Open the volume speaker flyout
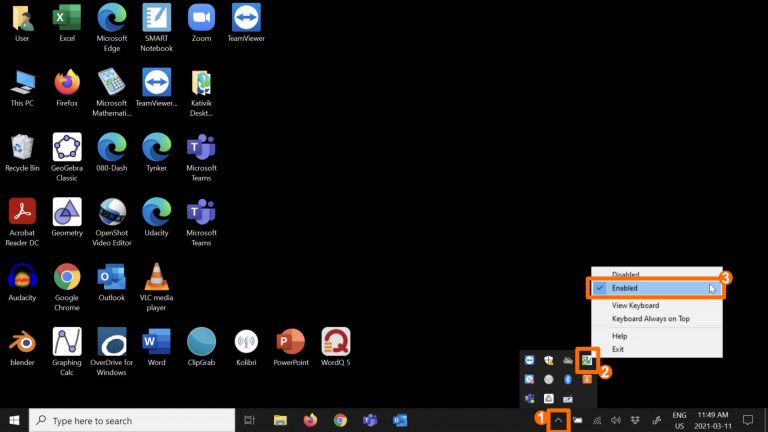The width and height of the screenshot is (768, 432). (616, 420)
